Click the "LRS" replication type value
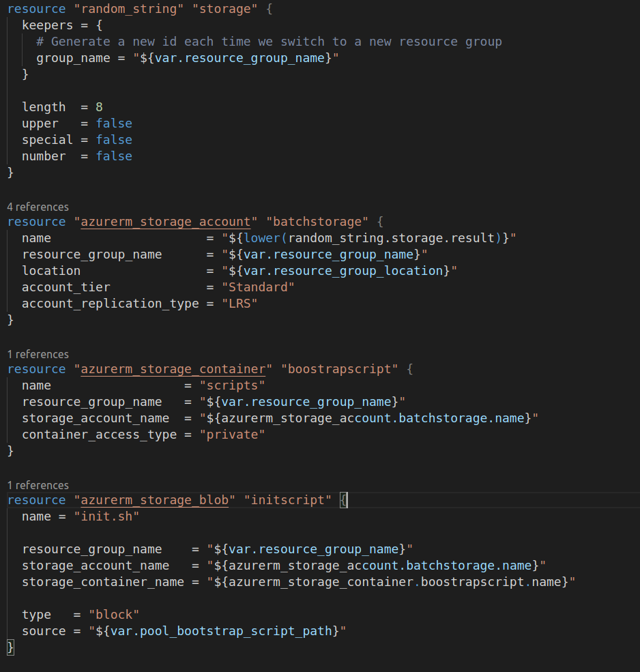This screenshot has width=640, height=672. pos(239,304)
